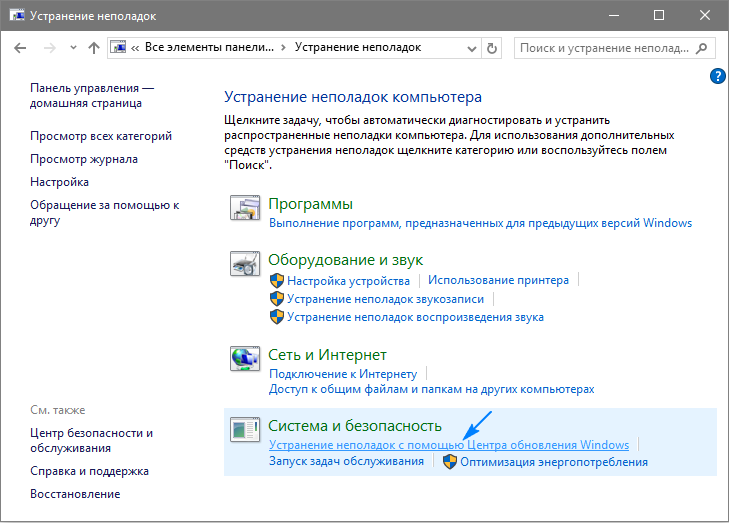729x523 pixels.
Task: Click 'Устранение неполадок воспроизведения звука' link
Action: (x=415, y=317)
